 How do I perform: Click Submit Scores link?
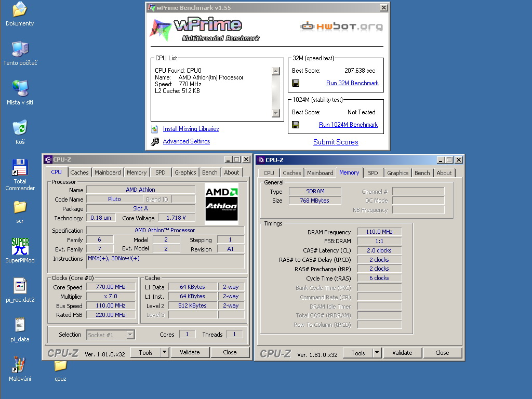[x=336, y=142]
